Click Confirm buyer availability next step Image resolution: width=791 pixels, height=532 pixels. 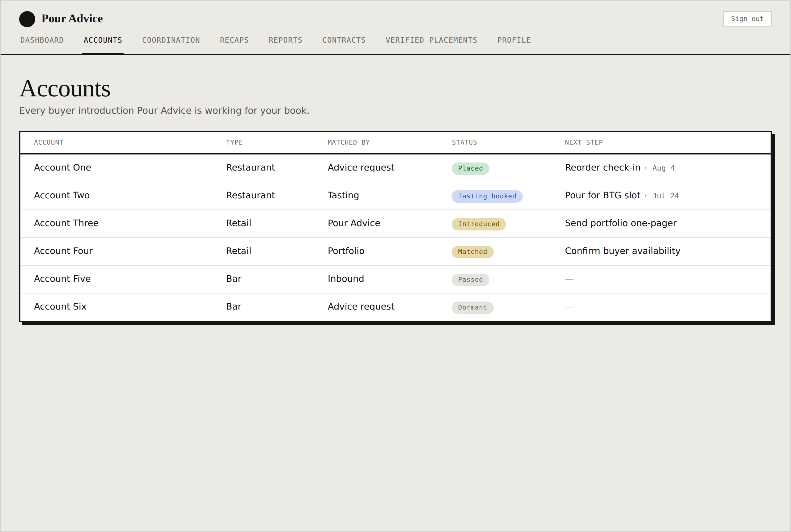pyautogui.click(x=622, y=251)
